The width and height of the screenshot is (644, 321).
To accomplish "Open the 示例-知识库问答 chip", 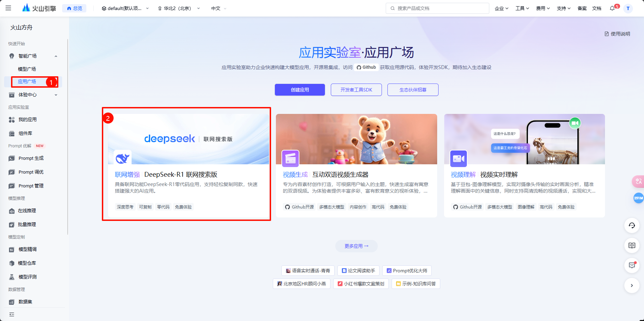I will tap(416, 284).
